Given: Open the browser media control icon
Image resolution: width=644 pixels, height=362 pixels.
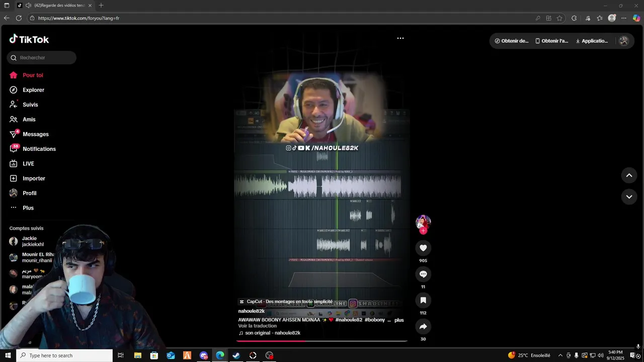Looking at the screenshot, I should click(588, 18).
